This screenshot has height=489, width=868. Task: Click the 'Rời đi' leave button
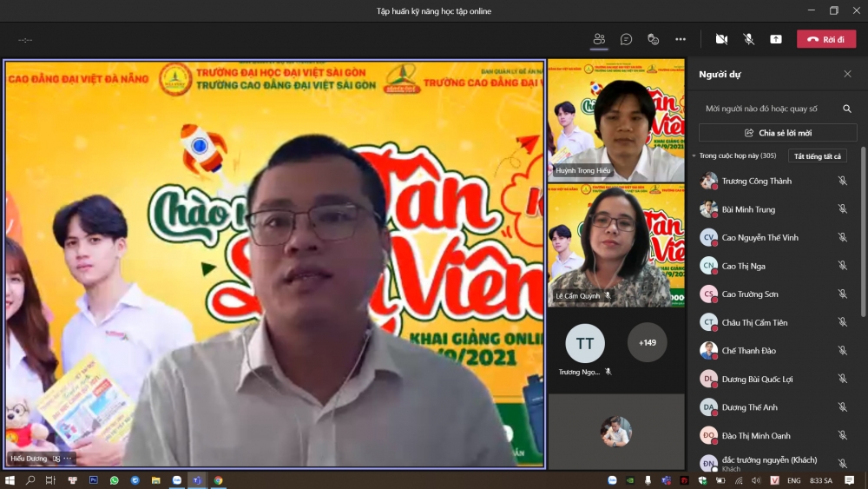pos(825,39)
